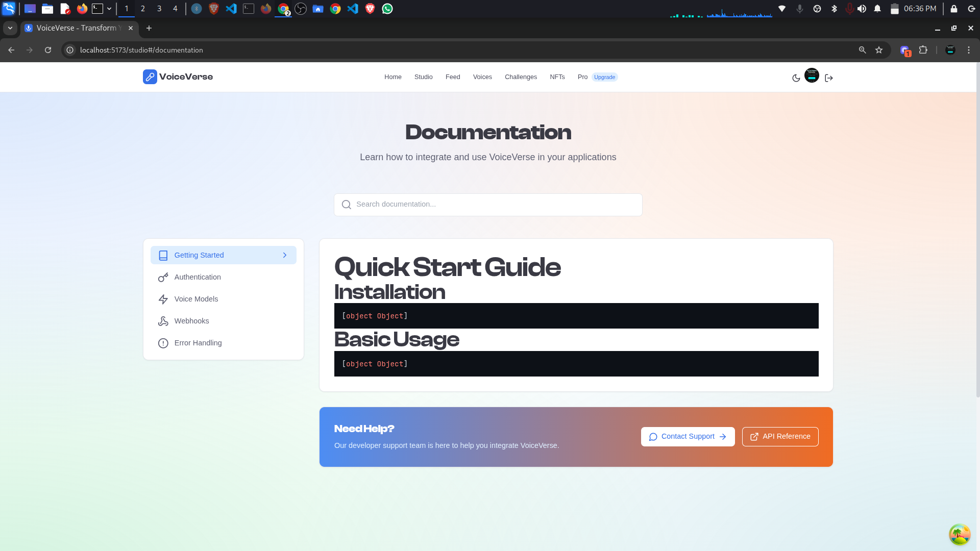
Task: Expand Getting Started chevron arrow
Action: tap(285, 255)
